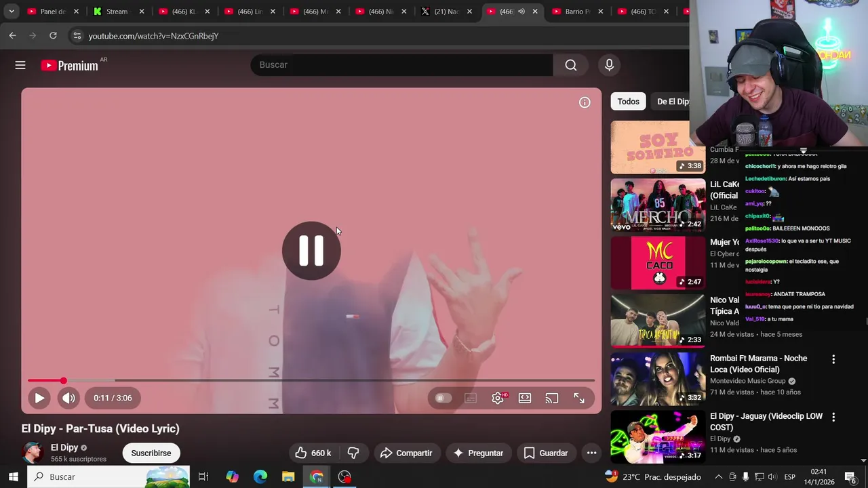Open the notification center icon
Screen dimensions: 868x488
(850, 477)
